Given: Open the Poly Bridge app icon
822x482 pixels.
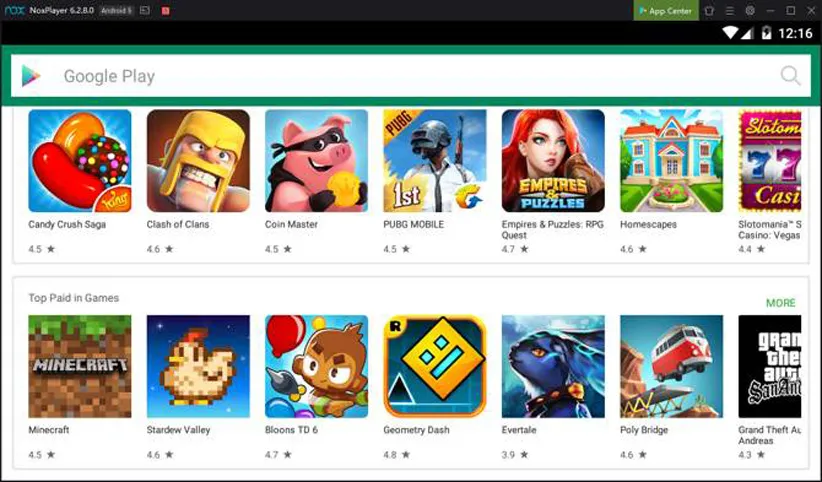Looking at the screenshot, I should pyautogui.click(x=672, y=366).
